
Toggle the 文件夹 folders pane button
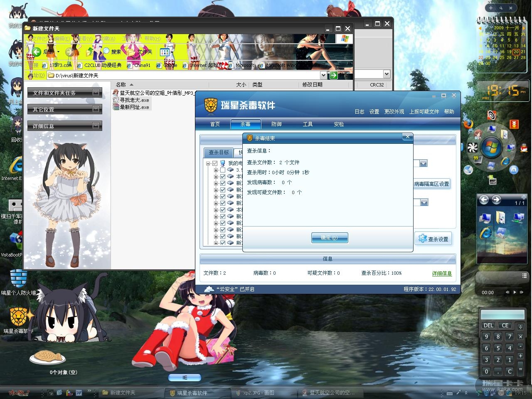coord(140,52)
